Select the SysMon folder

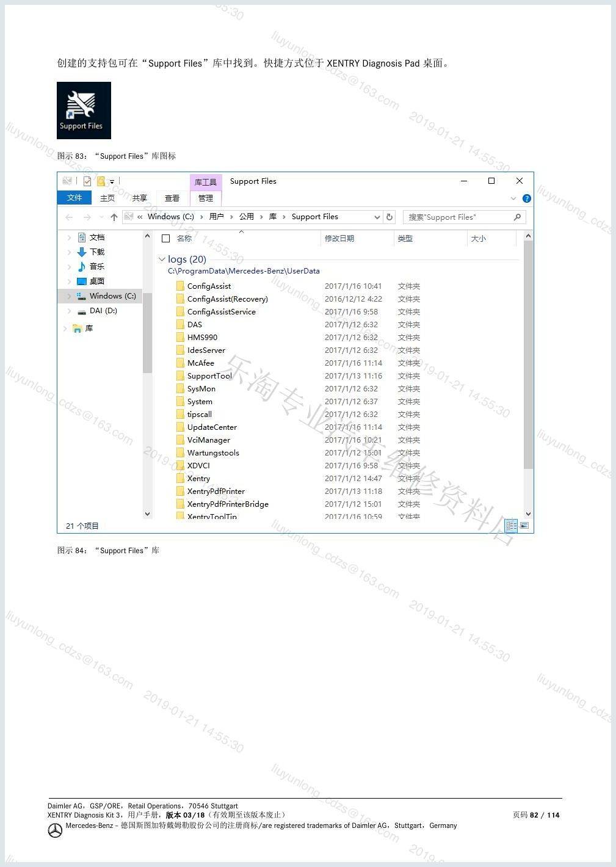(x=201, y=389)
